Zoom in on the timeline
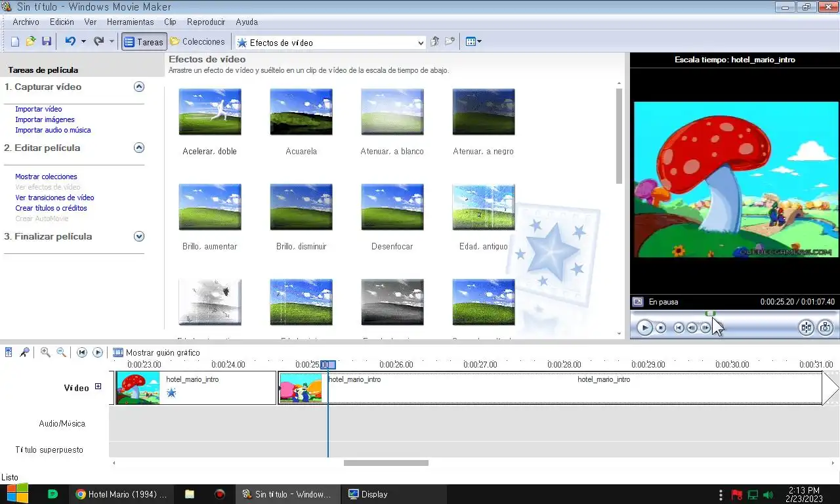Screen dimensions: 840x504 [45, 352]
